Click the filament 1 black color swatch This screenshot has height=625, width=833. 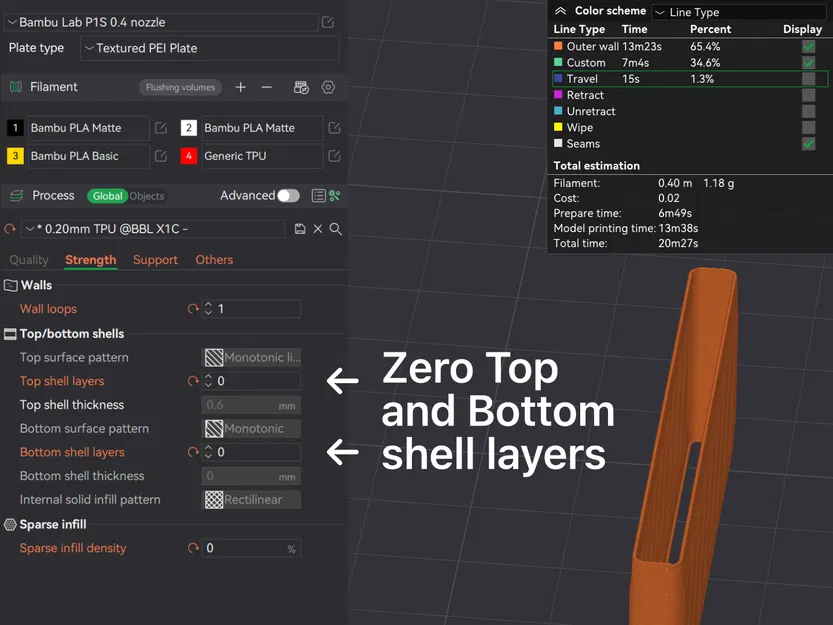(15, 128)
